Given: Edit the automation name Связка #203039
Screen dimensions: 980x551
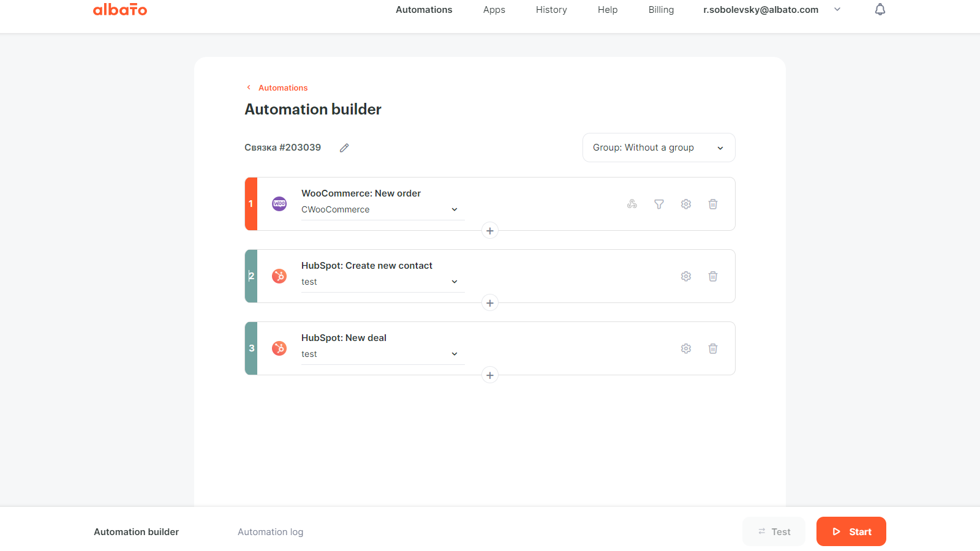Looking at the screenshot, I should [x=344, y=148].
